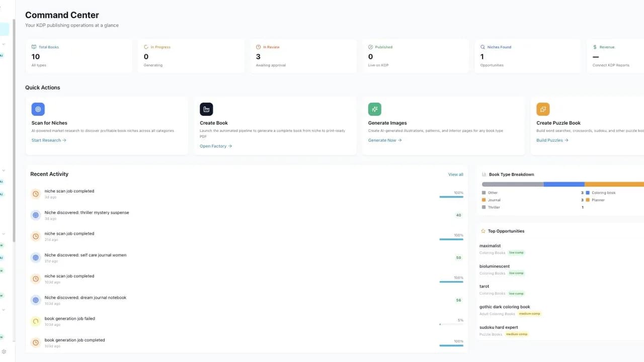Open View all in Recent Activity

456,174
